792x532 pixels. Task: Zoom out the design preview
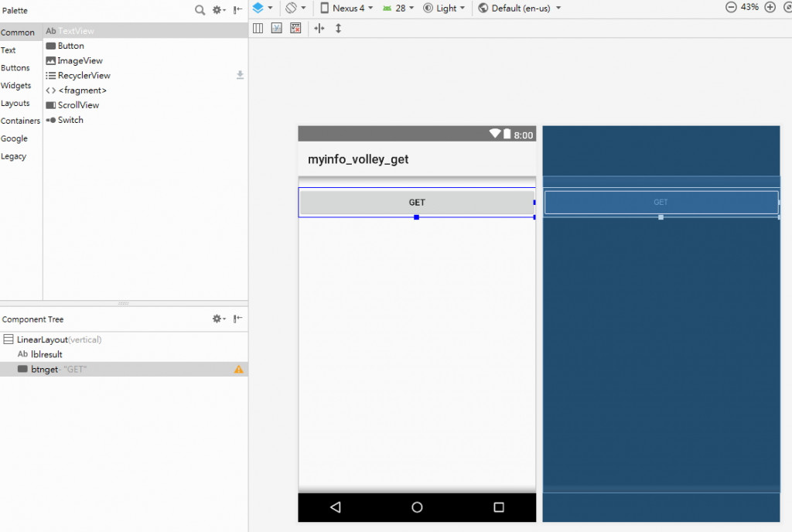click(x=731, y=7)
